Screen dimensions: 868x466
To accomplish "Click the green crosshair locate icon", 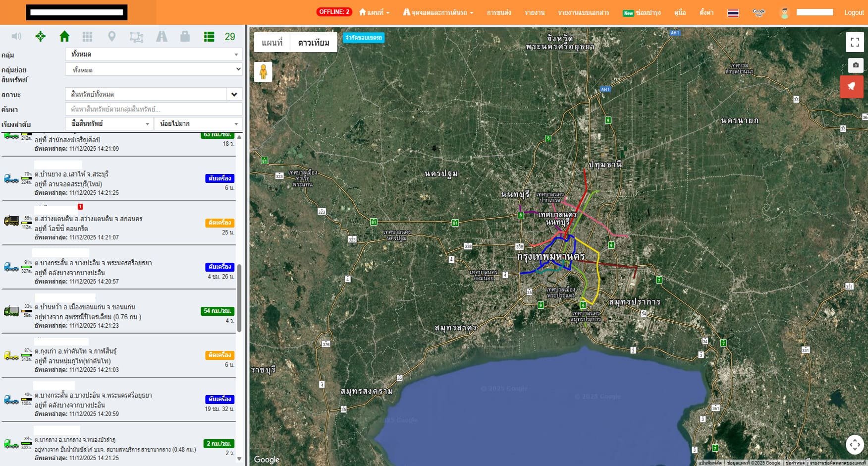I will click(41, 36).
